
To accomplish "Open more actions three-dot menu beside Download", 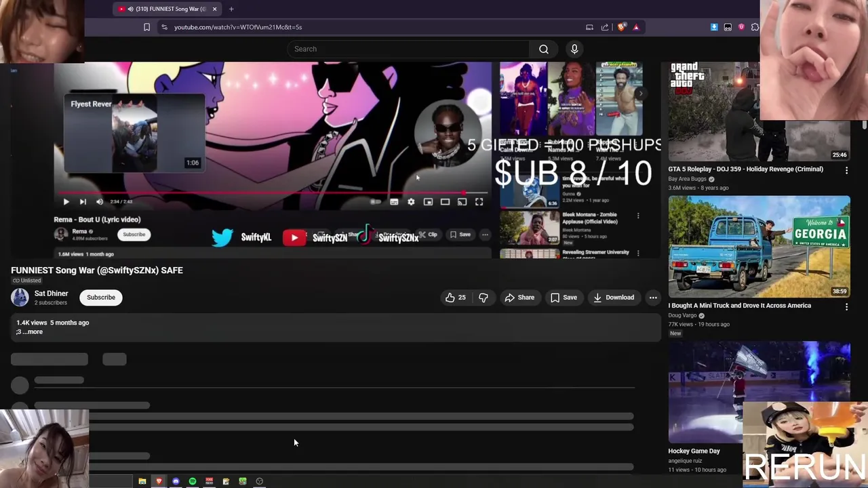I will point(653,298).
